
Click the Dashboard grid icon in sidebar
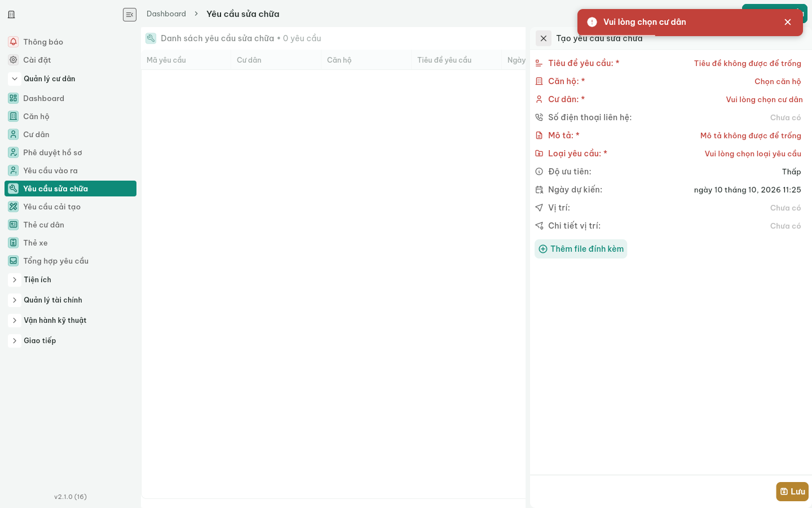(x=14, y=98)
